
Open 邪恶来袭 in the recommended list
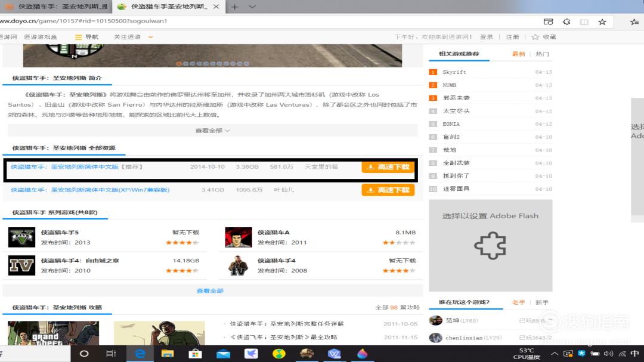click(x=456, y=98)
